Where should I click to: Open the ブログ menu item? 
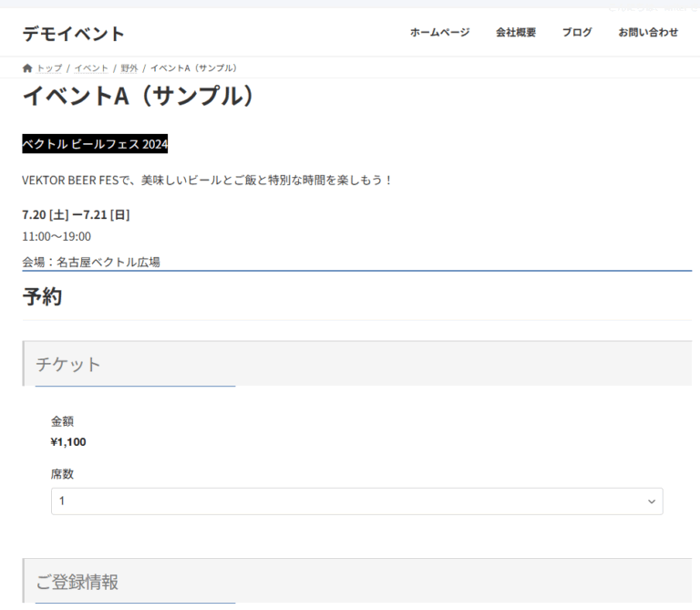click(x=577, y=33)
